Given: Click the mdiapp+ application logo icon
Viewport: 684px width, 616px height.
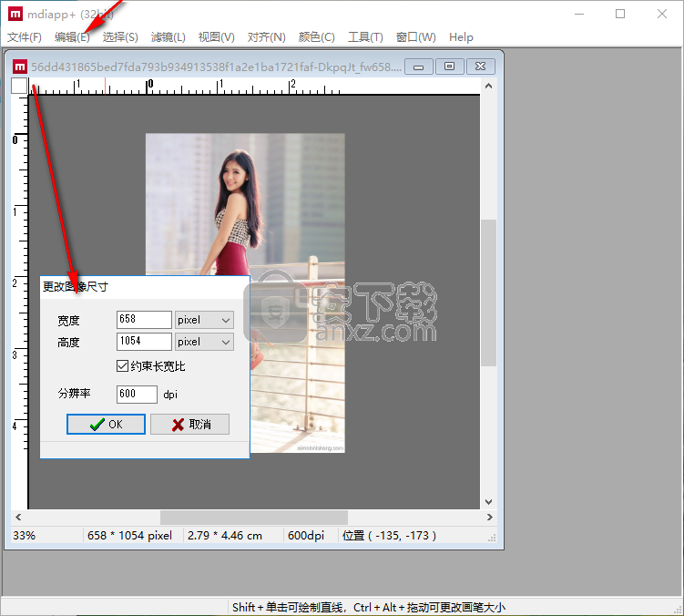Looking at the screenshot, I should coord(15,14).
